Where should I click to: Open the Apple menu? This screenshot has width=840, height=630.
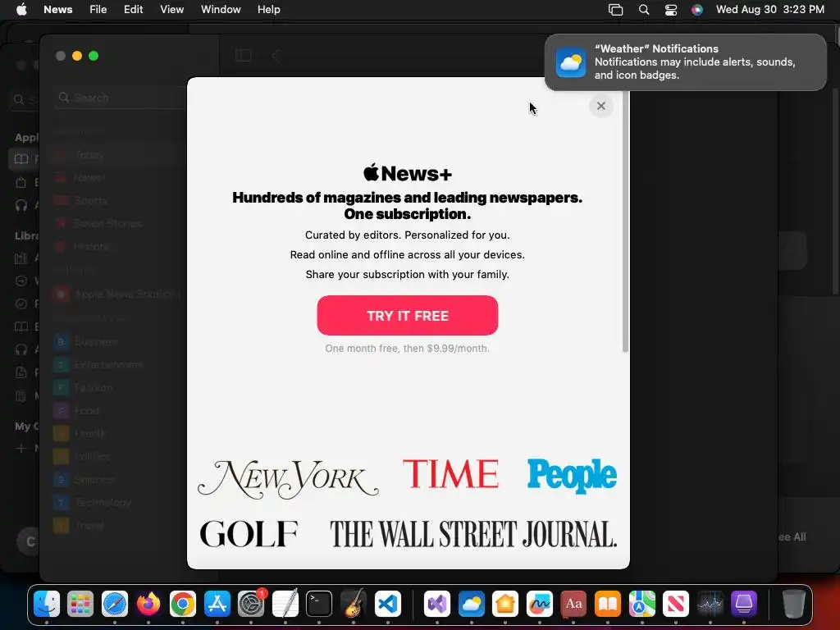(x=21, y=10)
